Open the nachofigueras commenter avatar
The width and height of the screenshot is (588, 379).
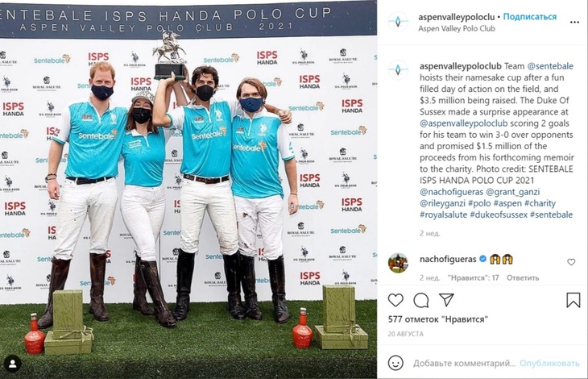click(x=398, y=262)
